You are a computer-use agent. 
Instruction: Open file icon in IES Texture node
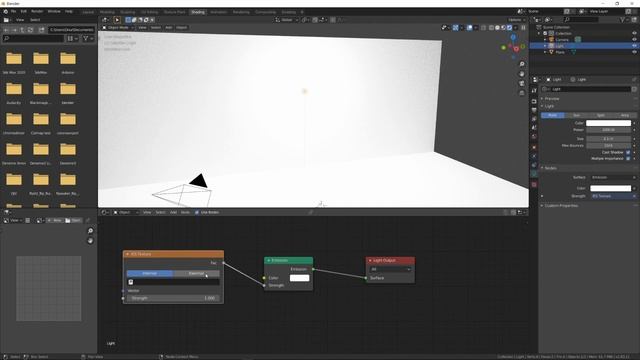tap(131, 282)
